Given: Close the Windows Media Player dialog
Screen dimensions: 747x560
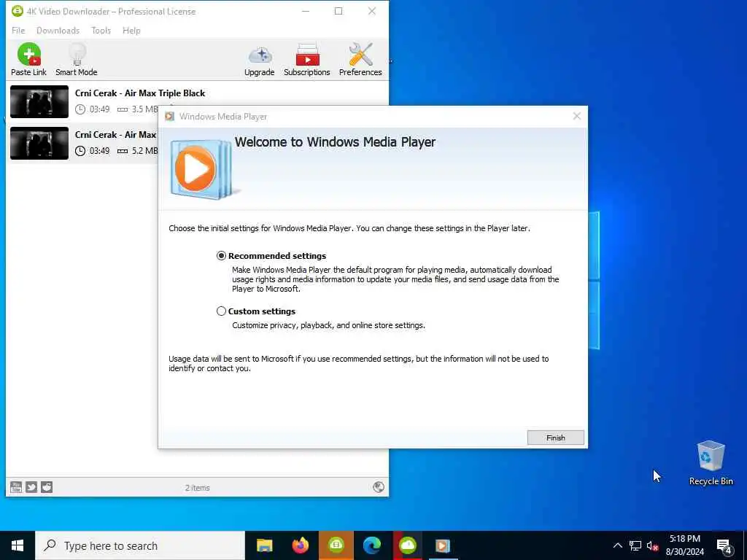Looking at the screenshot, I should pyautogui.click(x=576, y=116).
